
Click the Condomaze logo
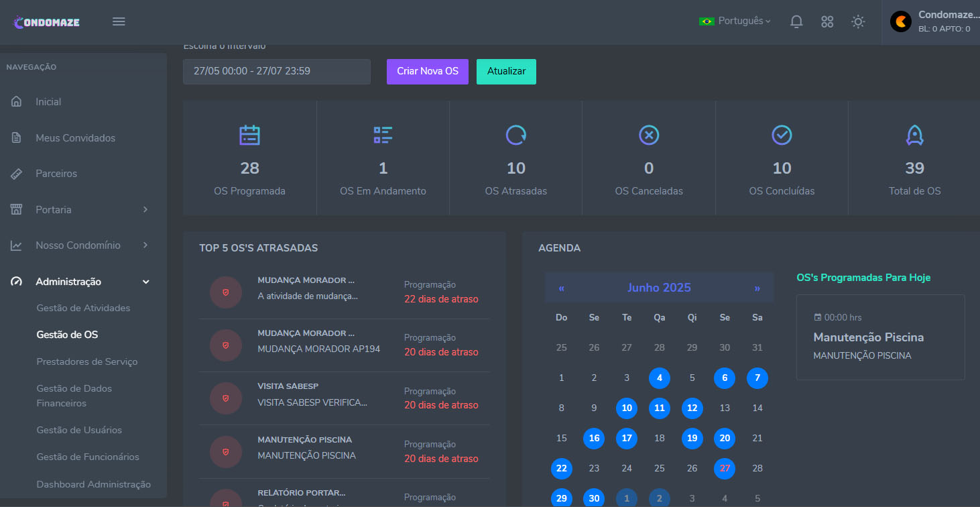[46, 22]
